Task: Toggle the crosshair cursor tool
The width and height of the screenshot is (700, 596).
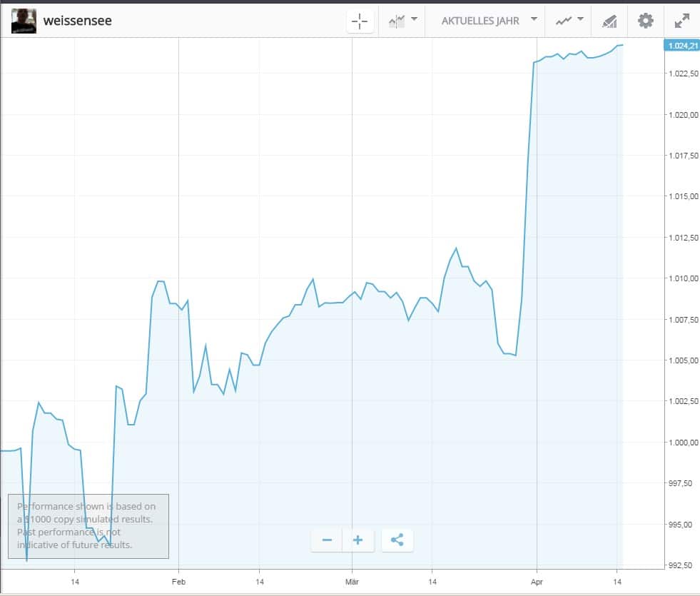Action: (360, 21)
